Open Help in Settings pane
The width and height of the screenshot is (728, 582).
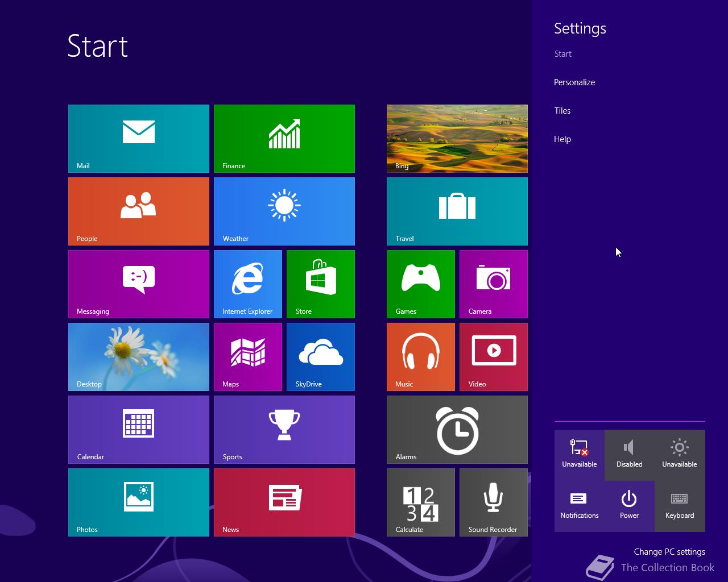pyautogui.click(x=562, y=139)
